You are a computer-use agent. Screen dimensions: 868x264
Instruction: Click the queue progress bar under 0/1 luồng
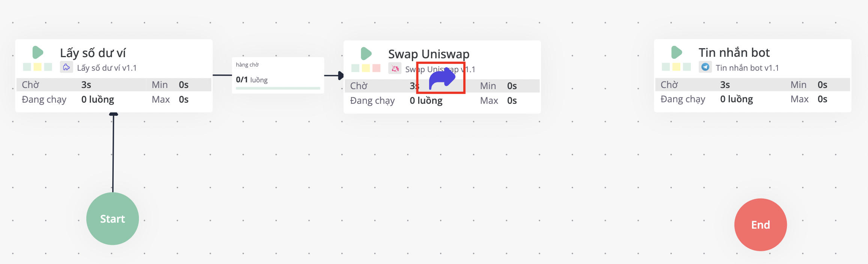click(x=278, y=88)
